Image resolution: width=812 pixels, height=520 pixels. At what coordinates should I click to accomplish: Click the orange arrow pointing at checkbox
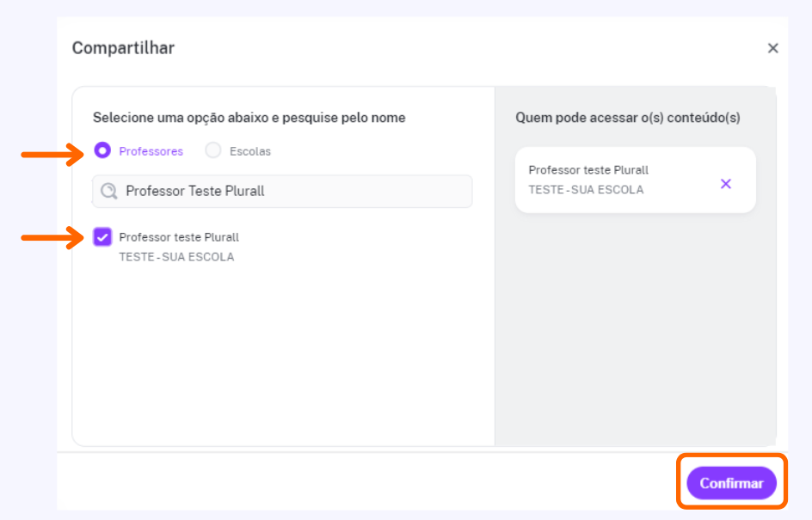[52, 237]
